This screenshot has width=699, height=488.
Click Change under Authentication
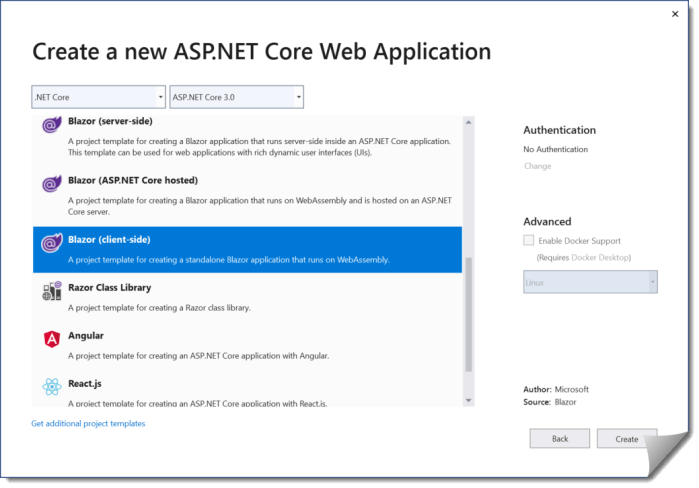[x=537, y=166]
